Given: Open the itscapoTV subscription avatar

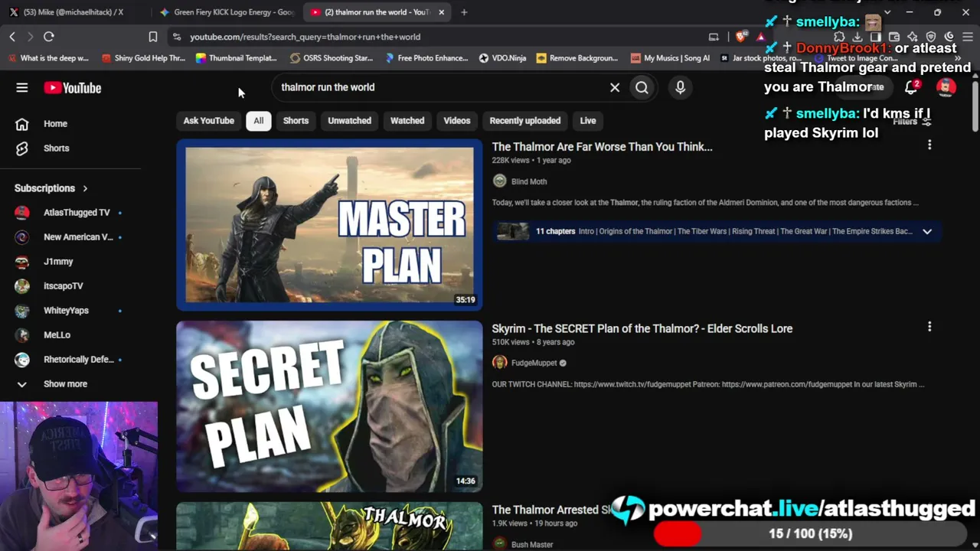Looking at the screenshot, I should [x=22, y=285].
